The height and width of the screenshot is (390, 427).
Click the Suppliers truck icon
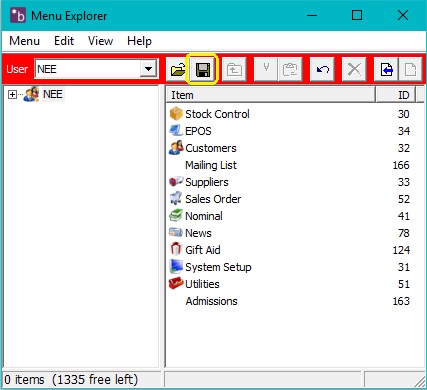[176, 181]
